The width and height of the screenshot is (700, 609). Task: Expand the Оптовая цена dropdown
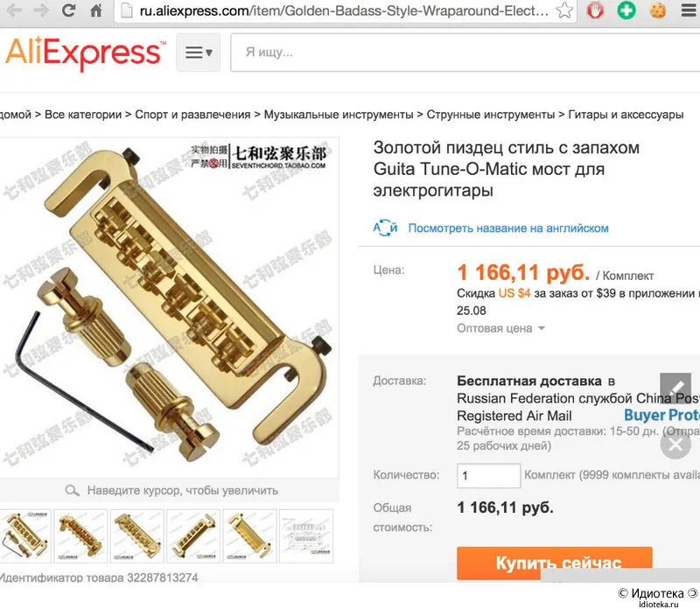coord(500,328)
